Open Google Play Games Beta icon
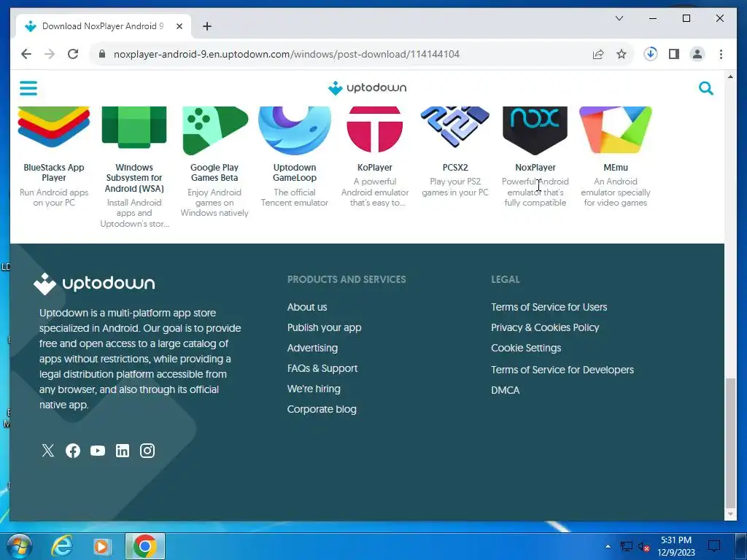 (x=215, y=130)
